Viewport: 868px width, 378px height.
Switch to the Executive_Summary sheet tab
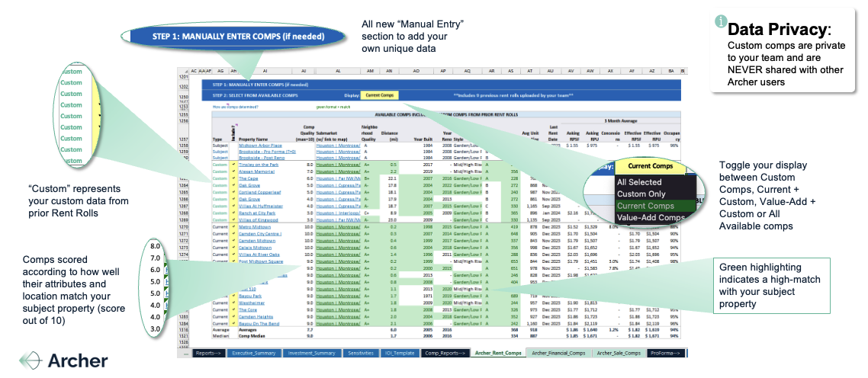pyautogui.click(x=253, y=353)
